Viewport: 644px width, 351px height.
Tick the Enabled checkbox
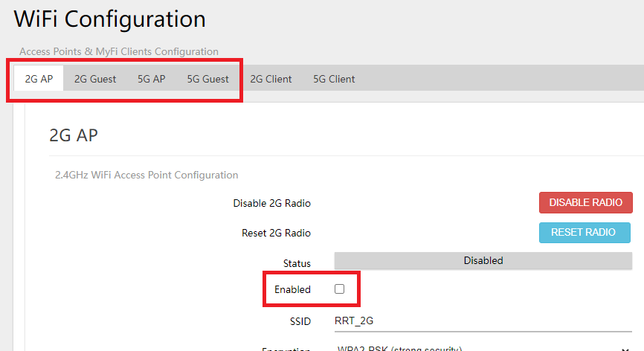point(340,289)
